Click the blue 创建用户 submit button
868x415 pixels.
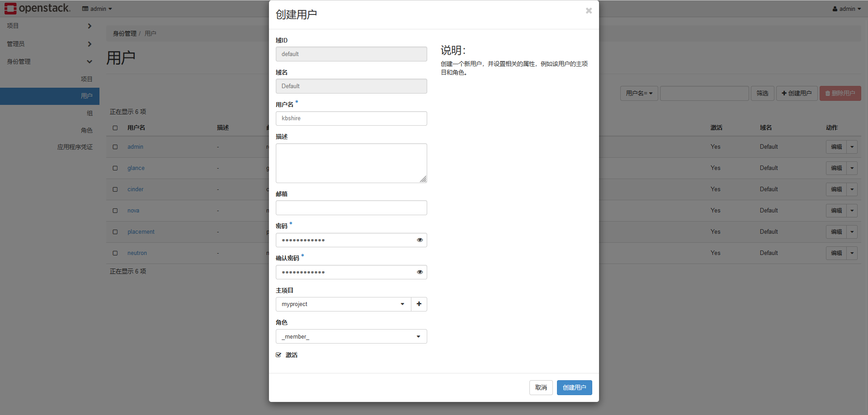pos(574,388)
